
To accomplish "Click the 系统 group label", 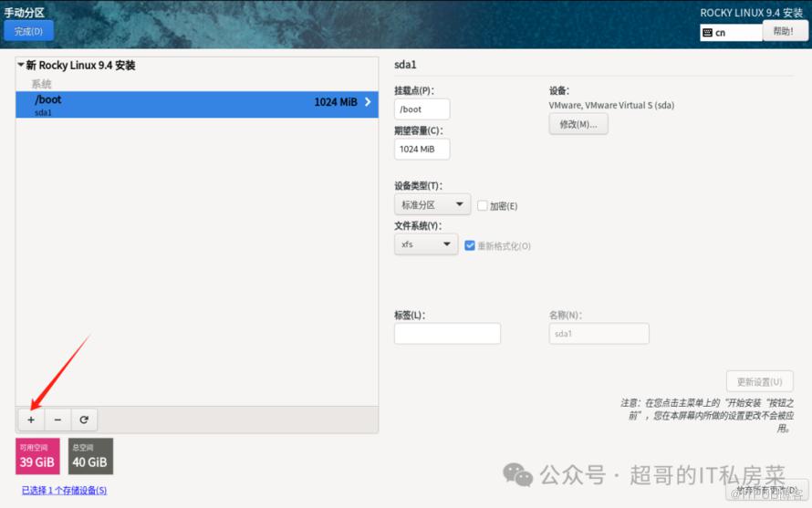I will 41,84.
